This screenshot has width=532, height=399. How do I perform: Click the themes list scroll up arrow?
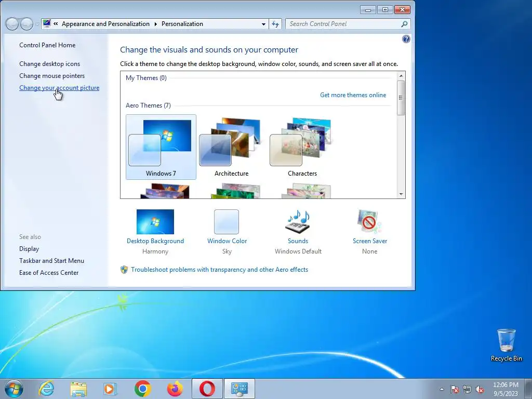point(401,76)
